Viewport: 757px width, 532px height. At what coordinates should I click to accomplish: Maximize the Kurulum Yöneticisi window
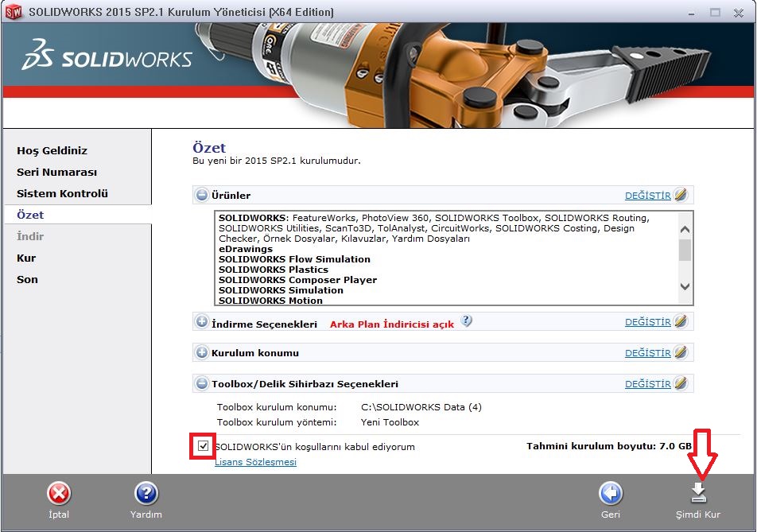tap(715, 13)
